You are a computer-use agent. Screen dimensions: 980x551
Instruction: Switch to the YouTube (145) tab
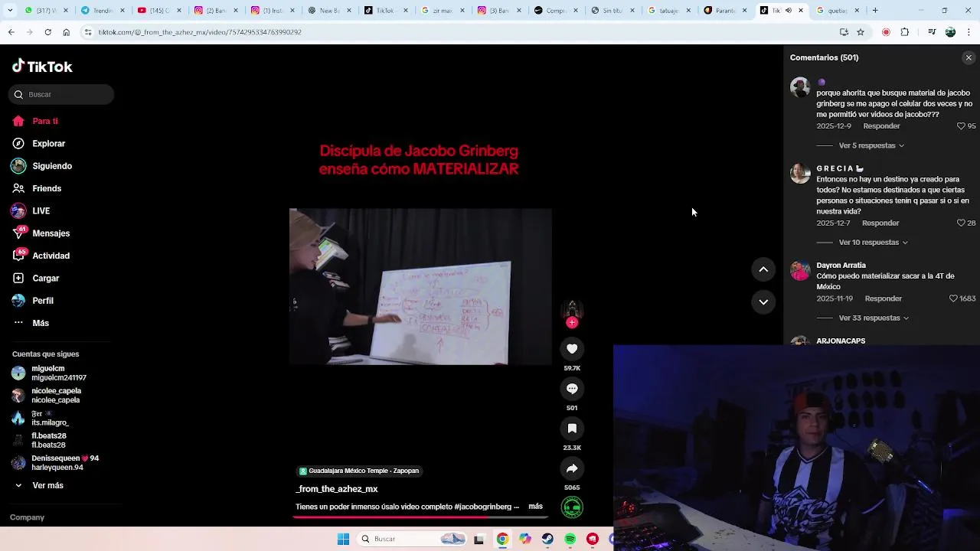[158, 10]
